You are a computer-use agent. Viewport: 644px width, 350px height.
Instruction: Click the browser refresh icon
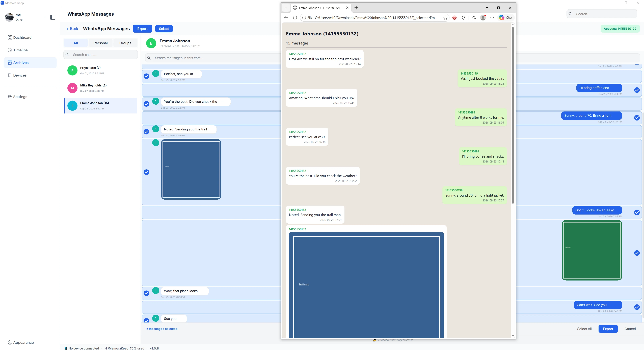coord(295,17)
